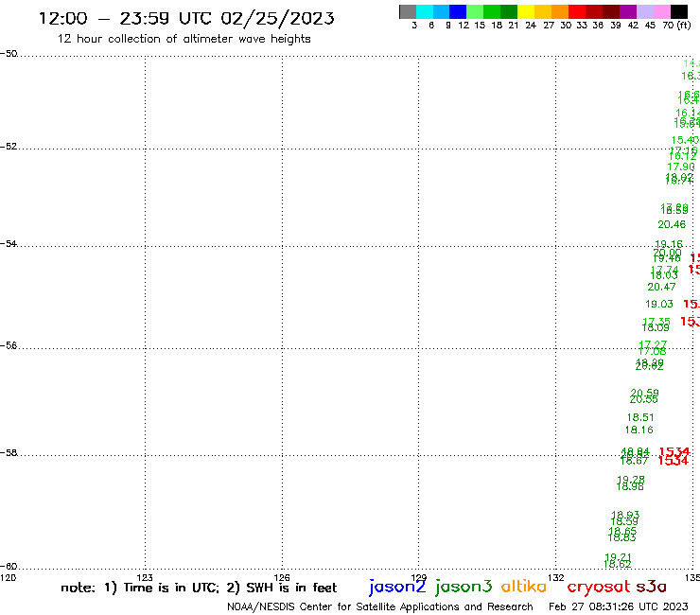Screen dimensions: 700x615
Task: Pick the purple swatch near label 42
Action: click(628, 11)
